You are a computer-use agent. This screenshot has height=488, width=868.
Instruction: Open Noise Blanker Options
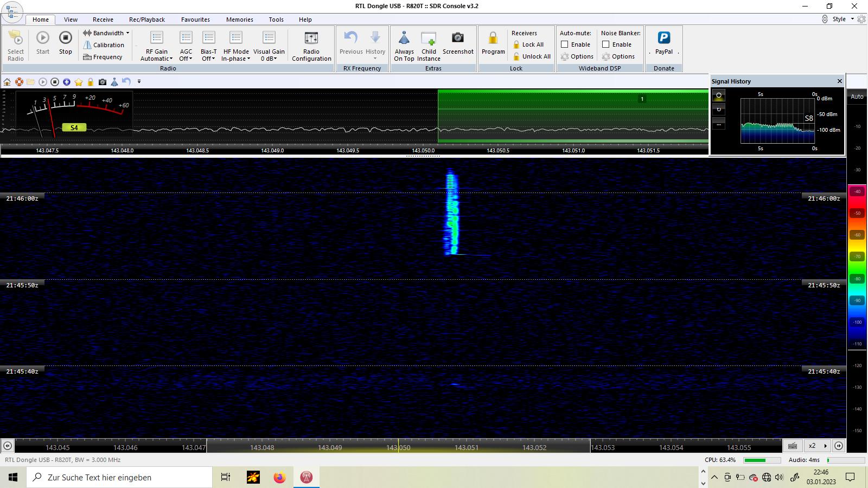point(618,56)
